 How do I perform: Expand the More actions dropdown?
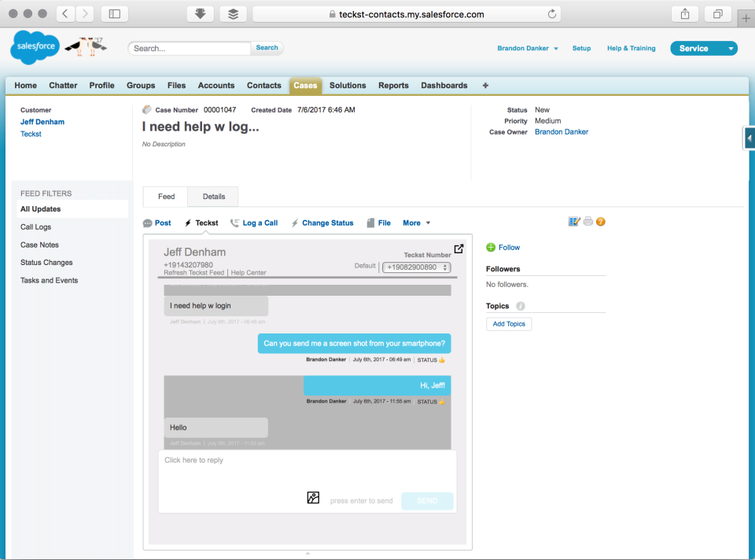coord(417,223)
